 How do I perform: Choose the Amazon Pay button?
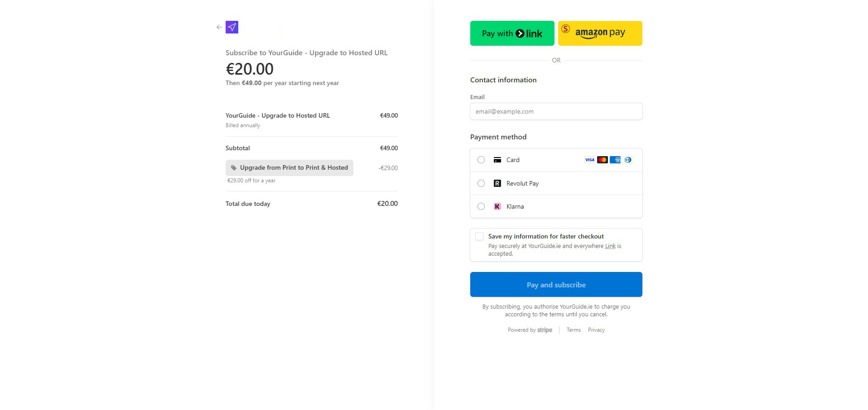[x=600, y=33]
